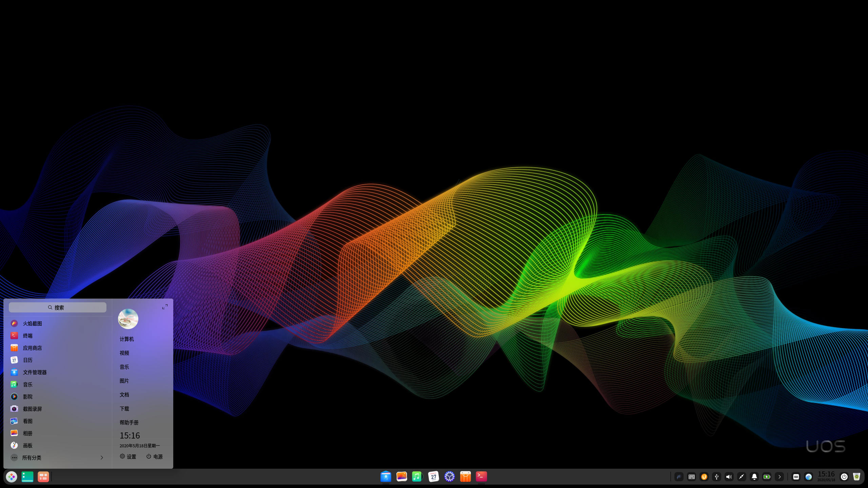Click inside the 搜索 search field
This screenshot has width=868, height=488.
coord(58,307)
